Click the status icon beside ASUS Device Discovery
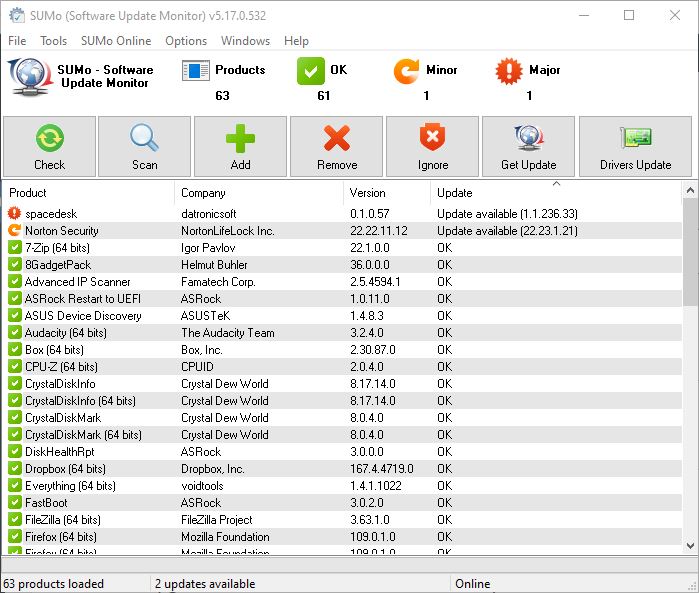699x593 pixels. pyautogui.click(x=14, y=315)
